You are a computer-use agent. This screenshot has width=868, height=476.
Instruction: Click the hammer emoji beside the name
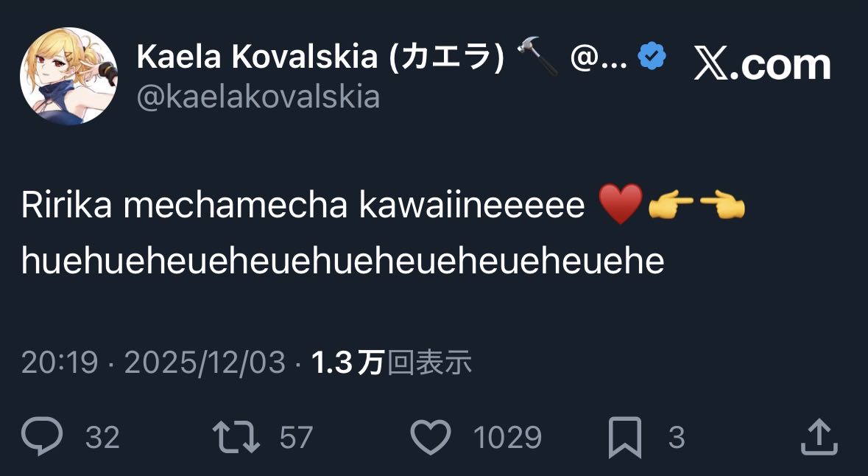tap(537, 57)
